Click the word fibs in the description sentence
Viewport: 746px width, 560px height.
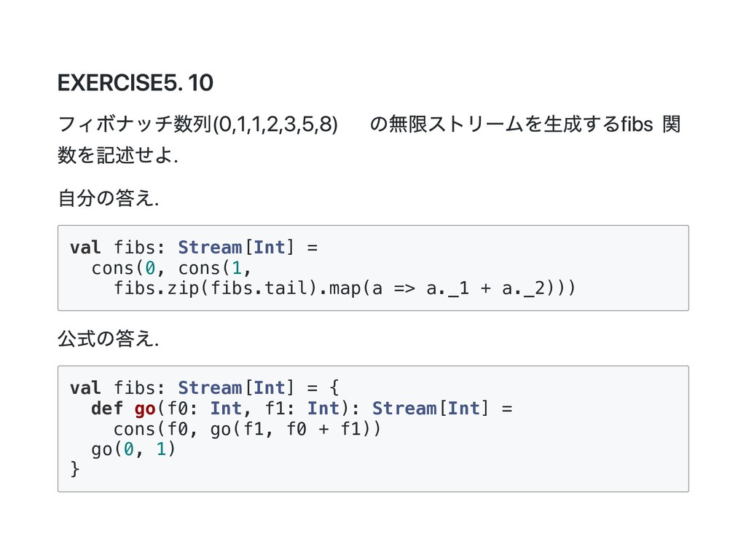(x=635, y=124)
